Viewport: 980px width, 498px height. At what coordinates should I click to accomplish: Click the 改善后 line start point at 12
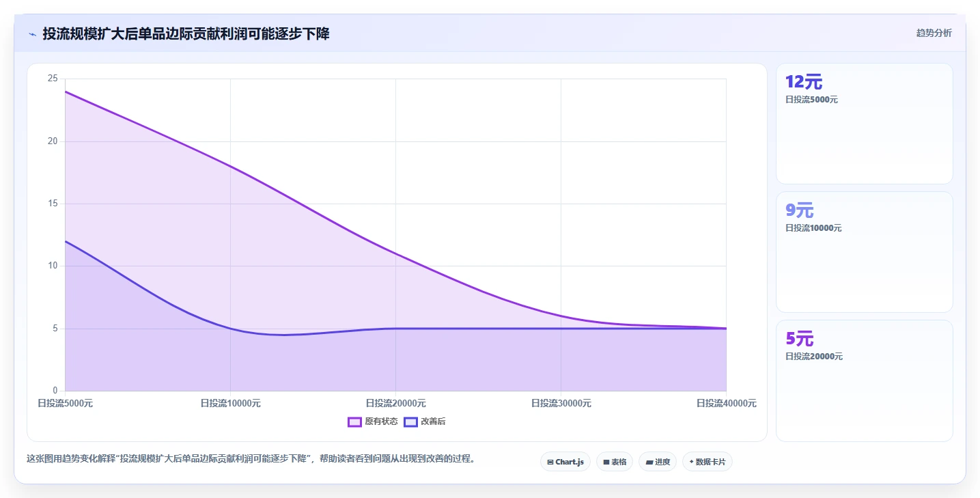(66, 241)
